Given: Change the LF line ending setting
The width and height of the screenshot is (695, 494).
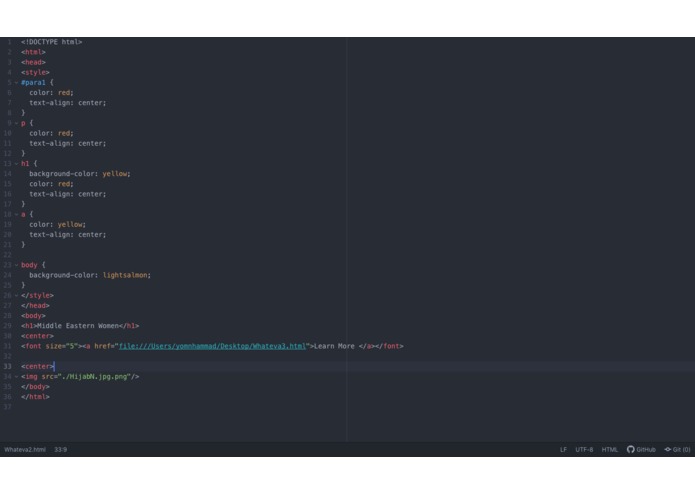Looking at the screenshot, I should coord(563,449).
